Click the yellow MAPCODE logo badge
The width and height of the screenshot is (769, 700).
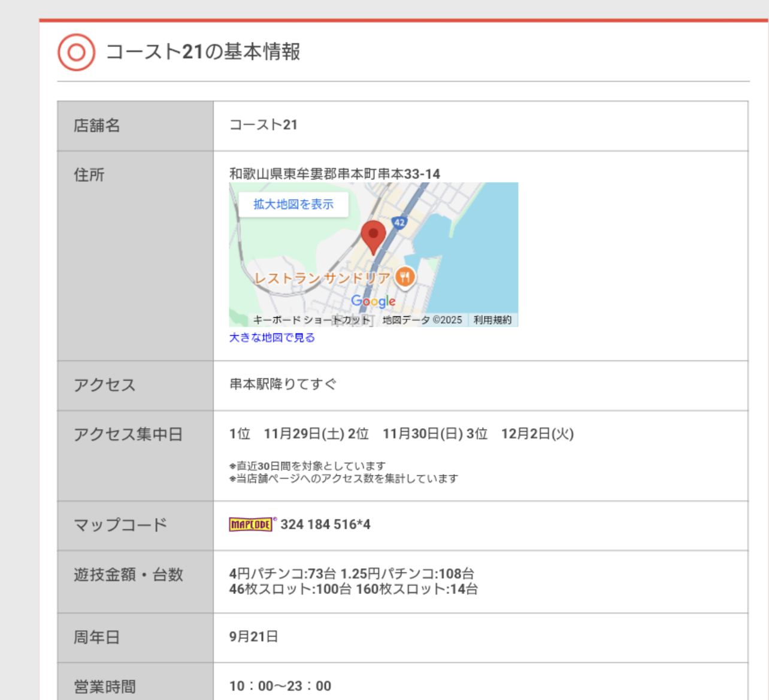(251, 525)
